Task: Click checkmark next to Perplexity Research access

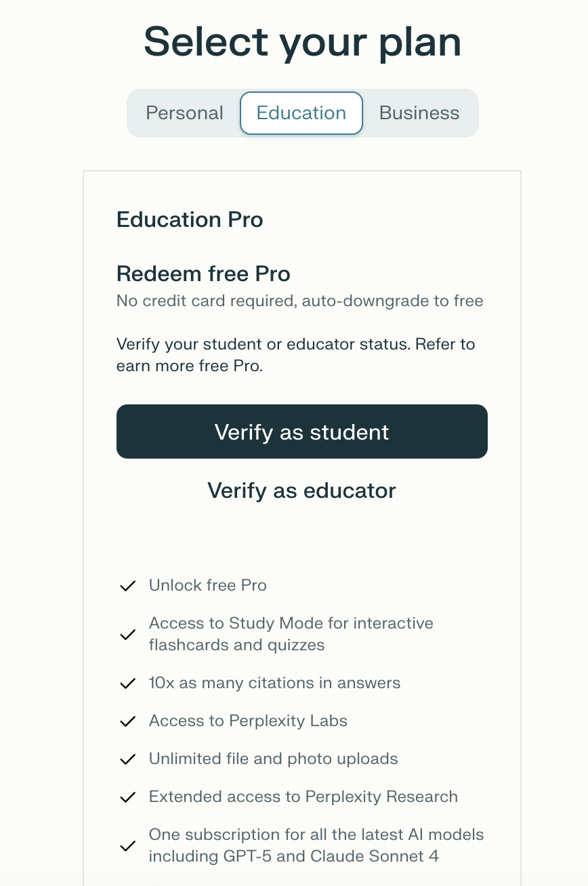Action: (x=127, y=797)
